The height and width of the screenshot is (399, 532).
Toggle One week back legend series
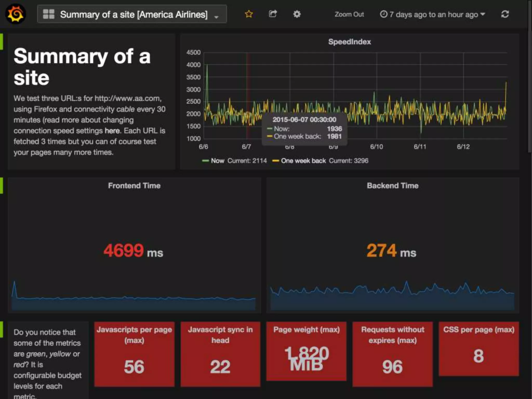(x=303, y=161)
